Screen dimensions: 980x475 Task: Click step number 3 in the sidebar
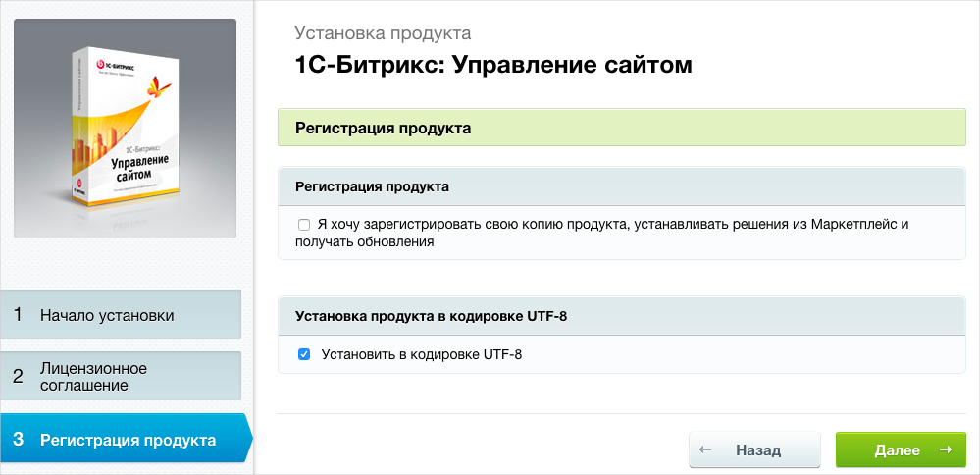click(19, 440)
